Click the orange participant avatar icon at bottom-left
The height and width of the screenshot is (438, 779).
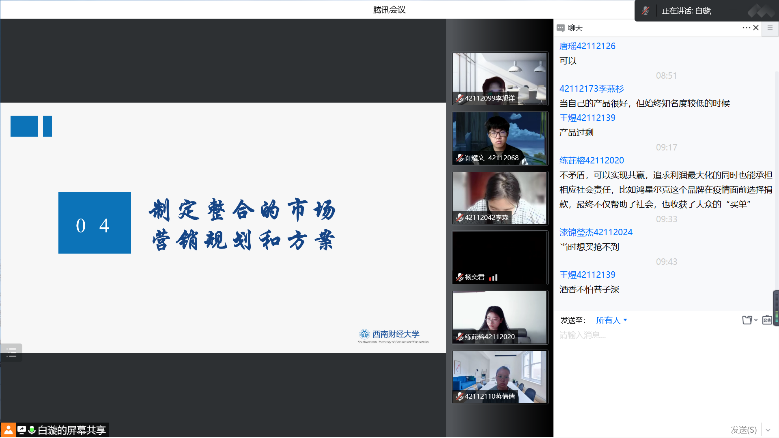(x=8, y=429)
